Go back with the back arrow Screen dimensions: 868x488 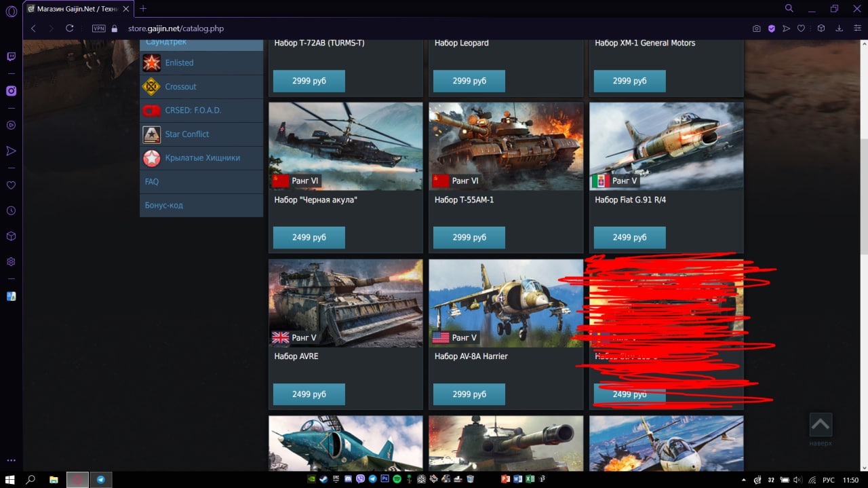(33, 29)
